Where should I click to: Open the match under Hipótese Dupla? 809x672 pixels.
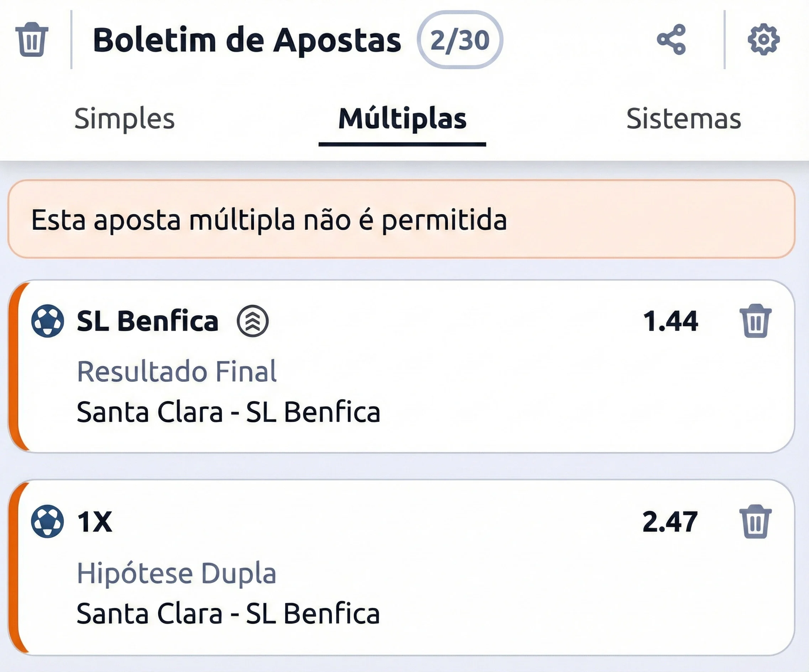point(228,613)
